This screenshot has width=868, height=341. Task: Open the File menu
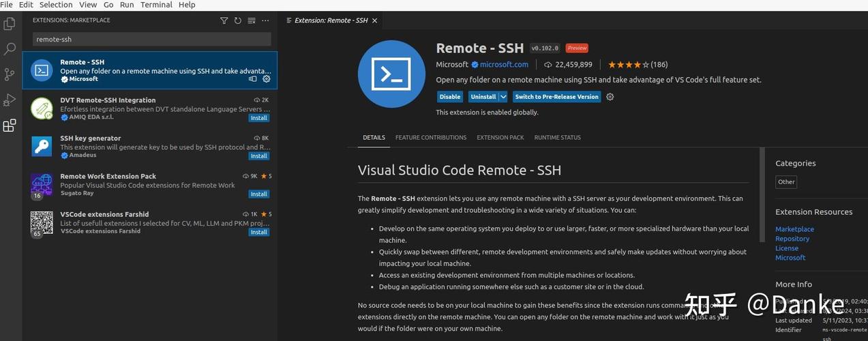(x=6, y=5)
